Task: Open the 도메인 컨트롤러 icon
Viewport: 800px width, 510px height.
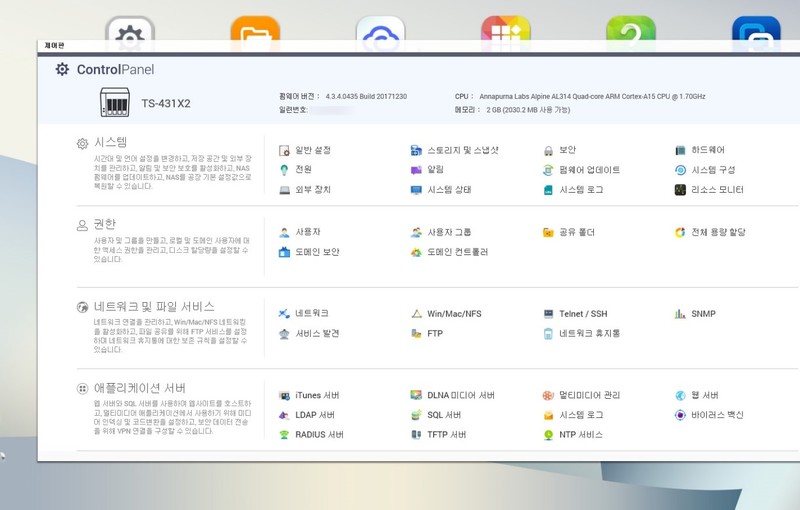Action: (416, 252)
